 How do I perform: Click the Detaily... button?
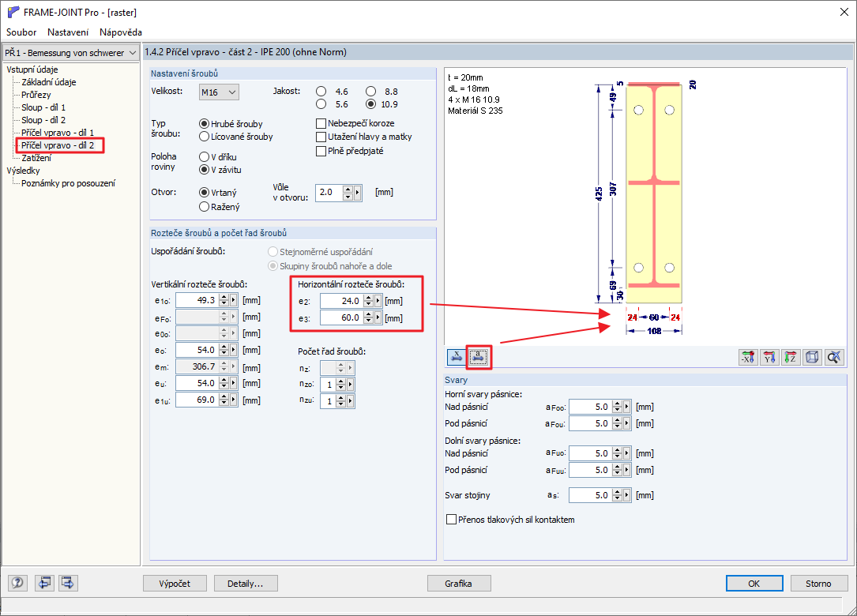246,583
